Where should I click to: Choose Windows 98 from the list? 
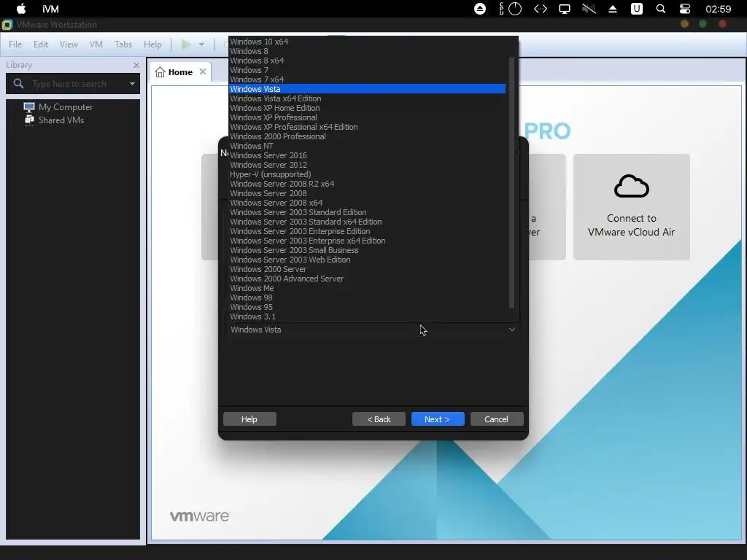(368, 297)
